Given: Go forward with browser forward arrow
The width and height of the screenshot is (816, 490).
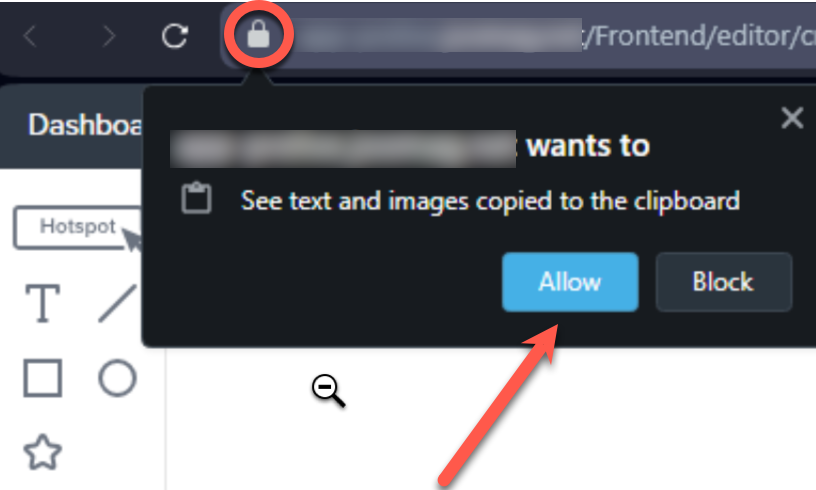Looking at the screenshot, I should (108, 36).
